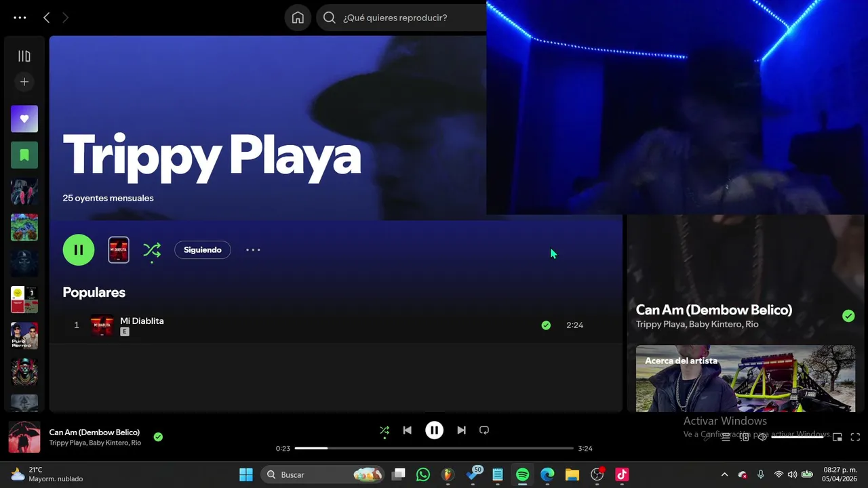Click the search magnifier icon in Spotify
The image size is (868, 488).
330,18
